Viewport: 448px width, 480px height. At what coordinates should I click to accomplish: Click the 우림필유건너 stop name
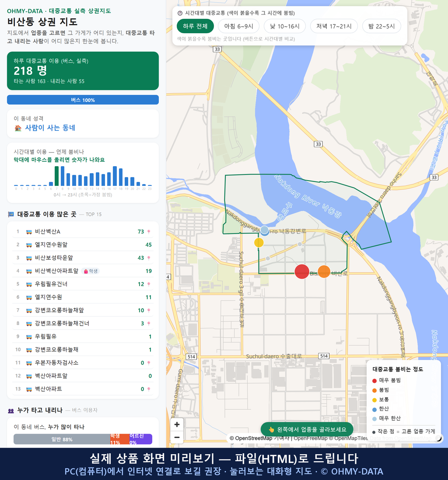[51, 284]
